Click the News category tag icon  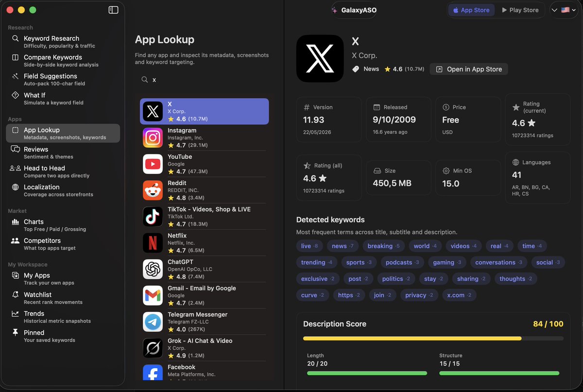[x=356, y=69]
